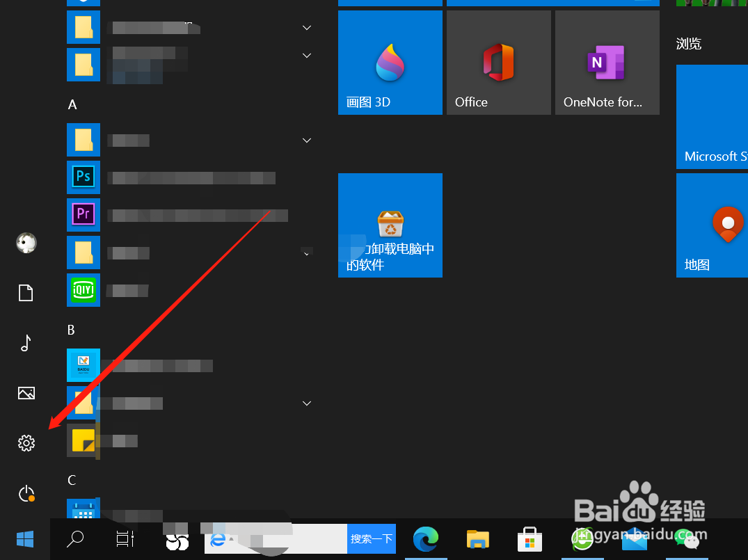The width and height of the screenshot is (748, 560).
Task: Open the Settings gear in Start sidebar
Action: pos(26,443)
